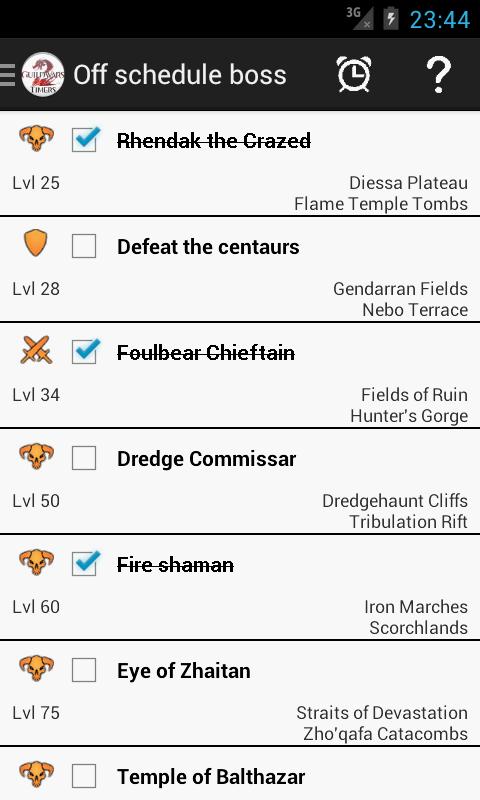Open the navigation drawer hamburger menu
This screenshot has width=480, height=800.
pos(8,74)
